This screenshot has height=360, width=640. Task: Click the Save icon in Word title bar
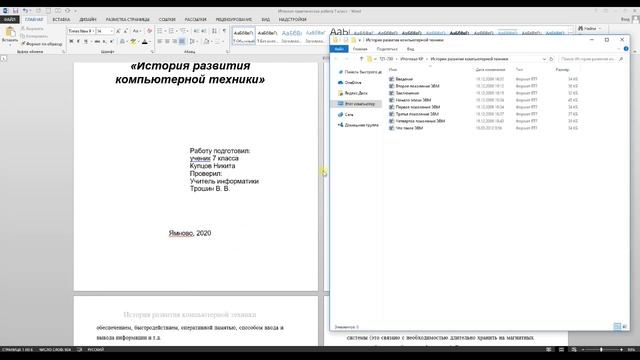pyautogui.click(x=15, y=11)
